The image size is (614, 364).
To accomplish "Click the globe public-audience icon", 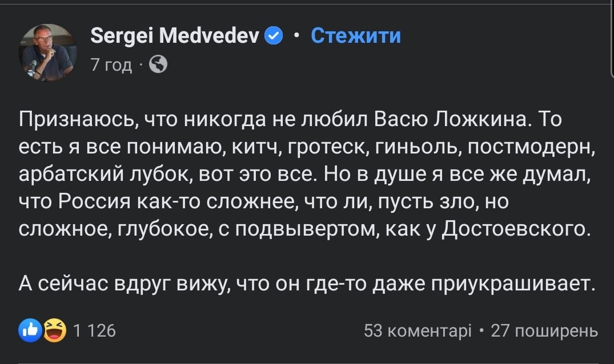I will pos(158,65).
